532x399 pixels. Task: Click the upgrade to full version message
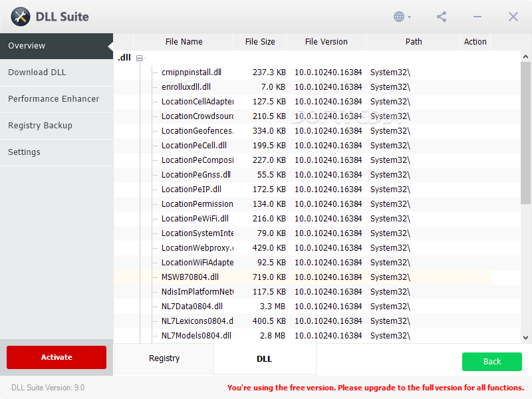click(376, 388)
